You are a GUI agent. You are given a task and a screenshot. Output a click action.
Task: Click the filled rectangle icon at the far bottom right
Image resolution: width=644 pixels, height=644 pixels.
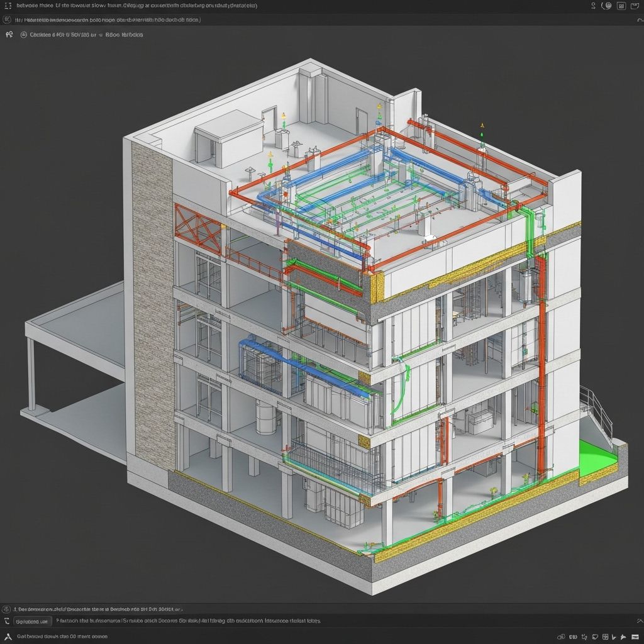pos(635,637)
